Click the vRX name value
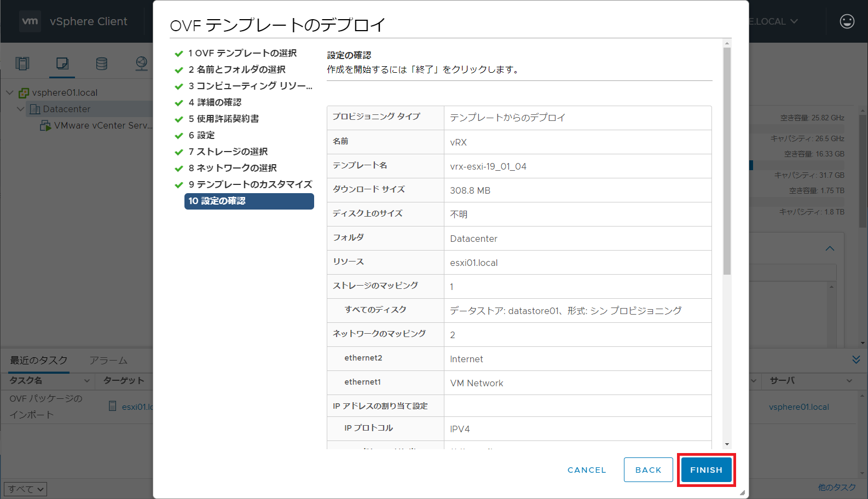 click(458, 142)
